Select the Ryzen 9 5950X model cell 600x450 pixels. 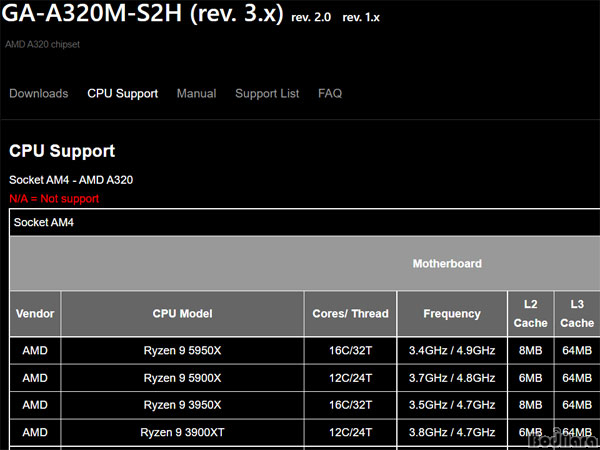click(183, 351)
